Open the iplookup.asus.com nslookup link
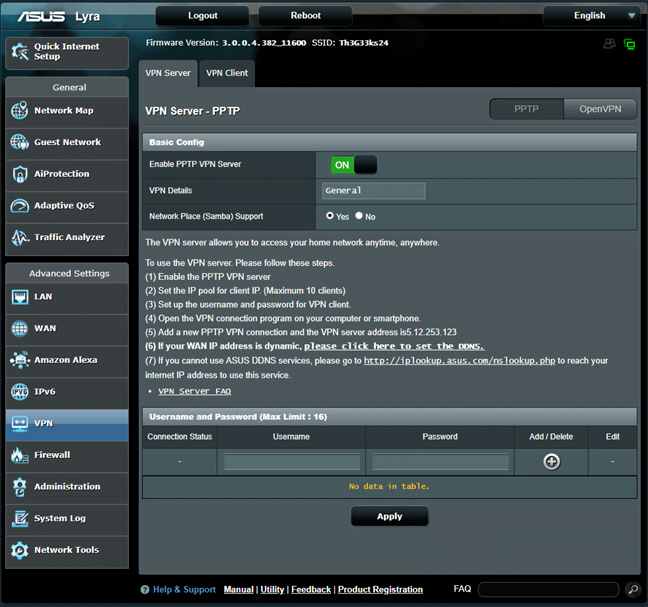648x607 pixels. point(459,361)
